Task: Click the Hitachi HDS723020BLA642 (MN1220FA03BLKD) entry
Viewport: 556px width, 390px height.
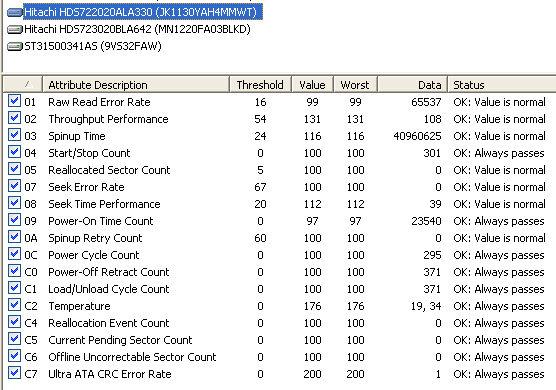Action: tap(137, 29)
